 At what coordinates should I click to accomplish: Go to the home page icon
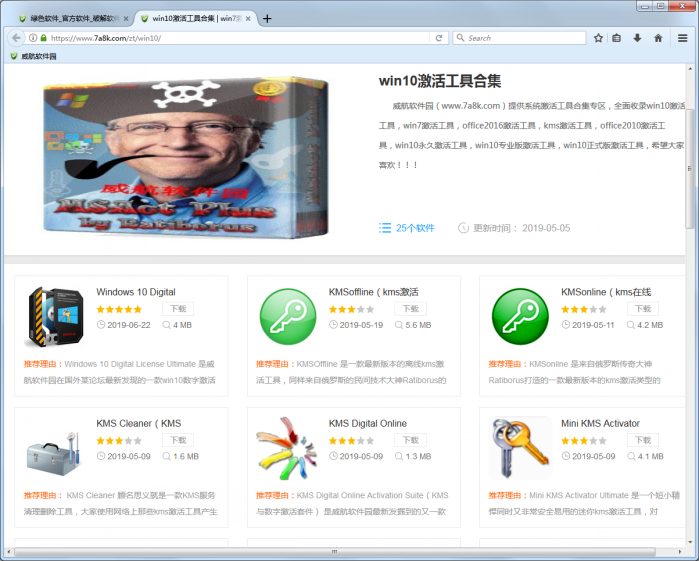click(658, 38)
